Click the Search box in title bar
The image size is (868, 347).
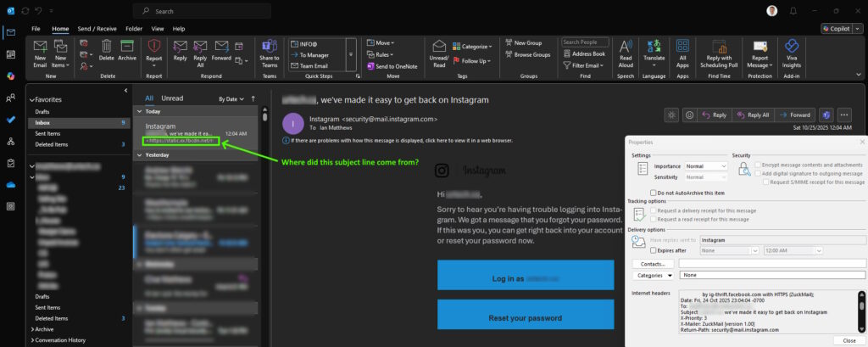(202, 11)
